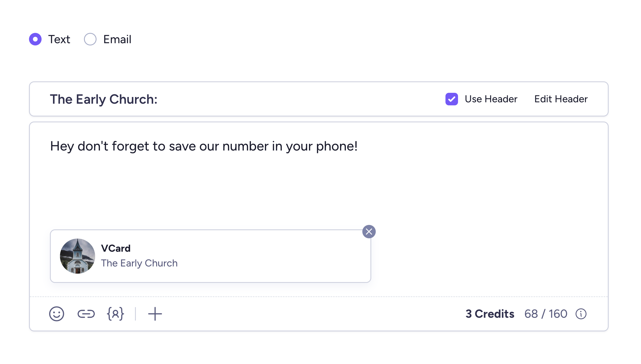641x364 pixels.
Task: Insert a merge field with the braces person icon
Action: (115, 314)
